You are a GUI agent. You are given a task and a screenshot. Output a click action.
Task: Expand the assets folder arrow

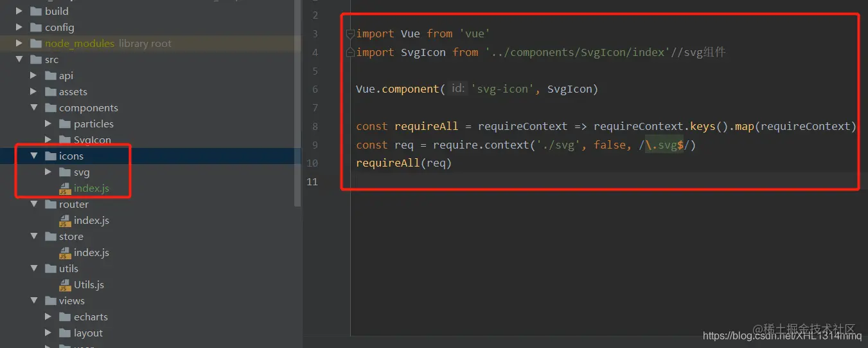point(33,91)
